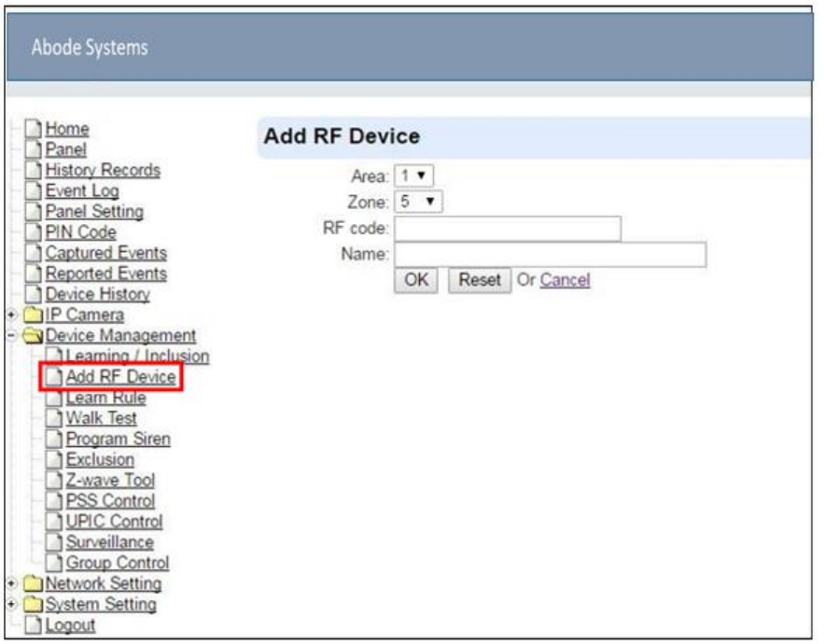Viewport: 824px width, 644px height.
Task: Click the page icon beside Logout
Action: (x=34, y=625)
